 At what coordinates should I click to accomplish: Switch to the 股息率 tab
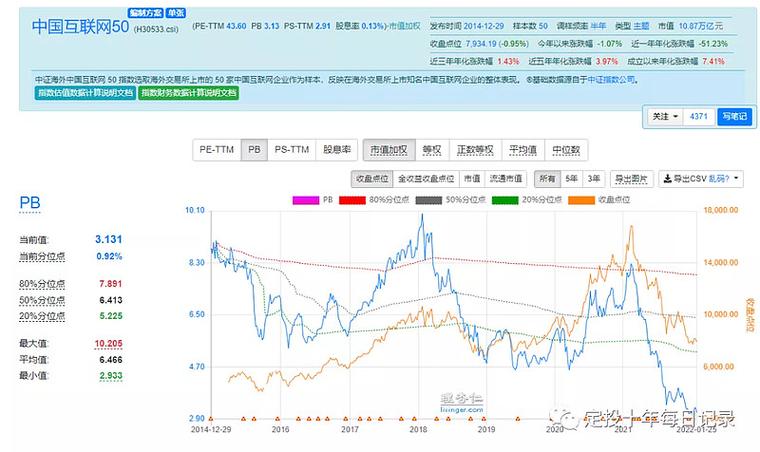tap(337, 150)
